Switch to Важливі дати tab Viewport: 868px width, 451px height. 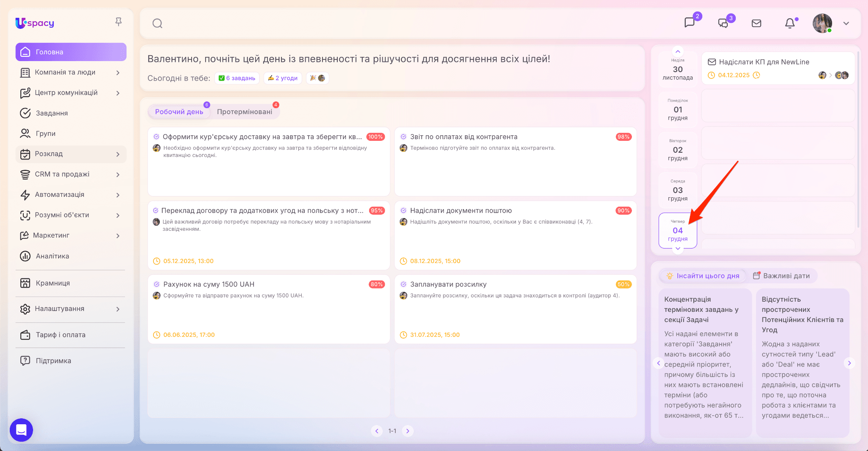tap(782, 276)
